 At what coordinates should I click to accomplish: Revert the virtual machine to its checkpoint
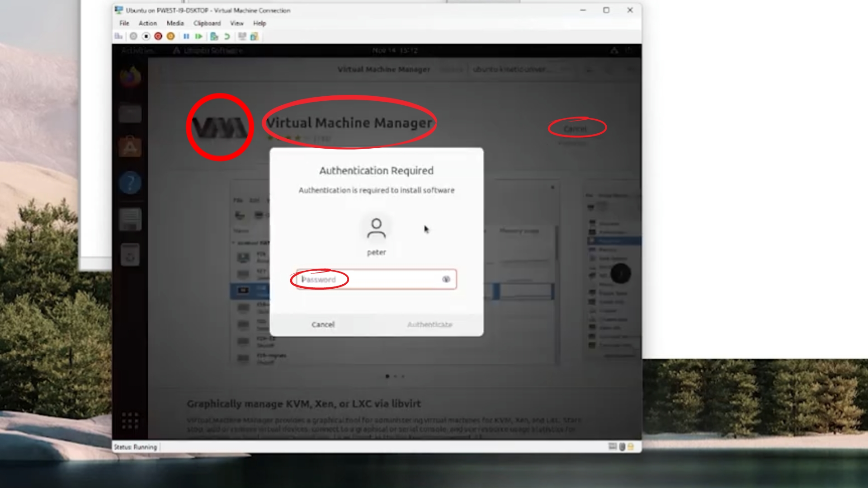coord(227,37)
